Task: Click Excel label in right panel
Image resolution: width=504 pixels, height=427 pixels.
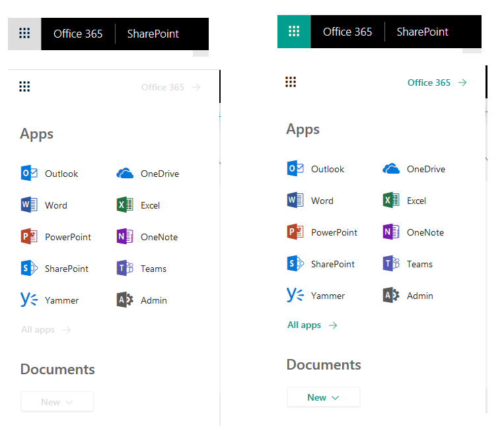Action: [416, 201]
